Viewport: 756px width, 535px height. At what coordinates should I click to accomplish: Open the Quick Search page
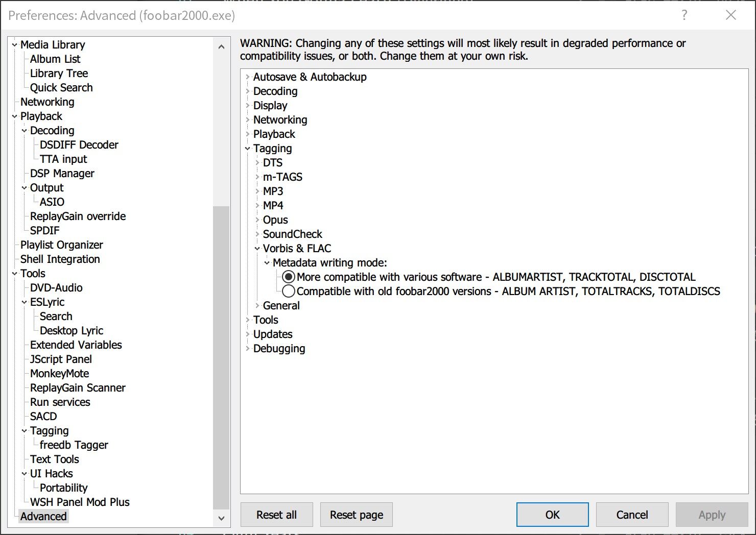pos(62,88)
